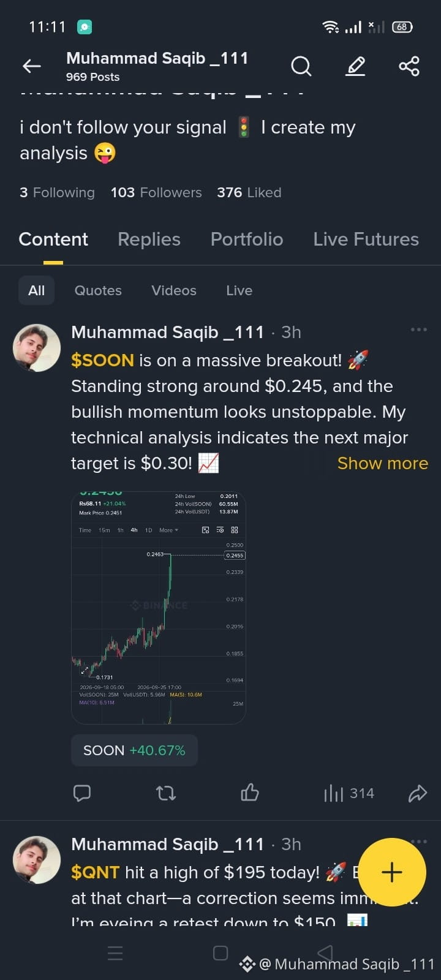Screen dimensions: 441x980
Task: Tap the pencil edit icon
Action: tap(355, 66)
